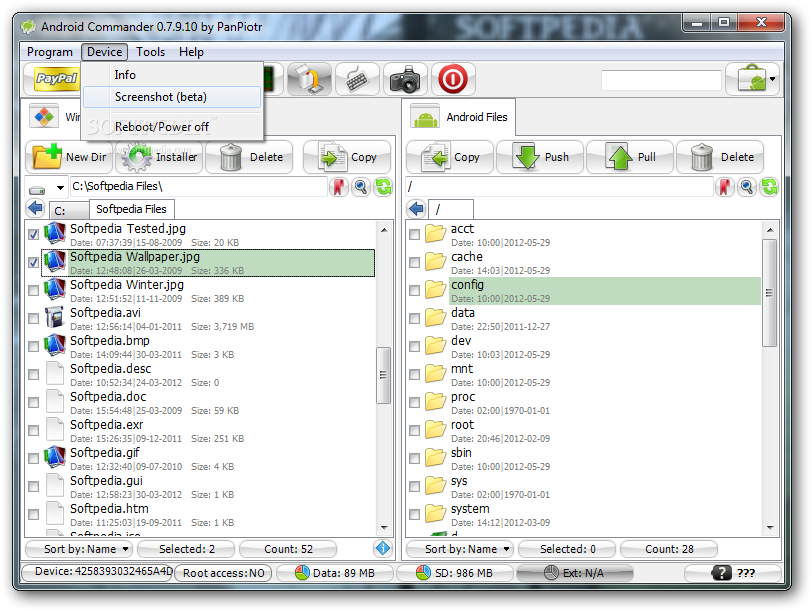812x611 pixels.
Task: Click the Installer button
Action: coord(159,157)
